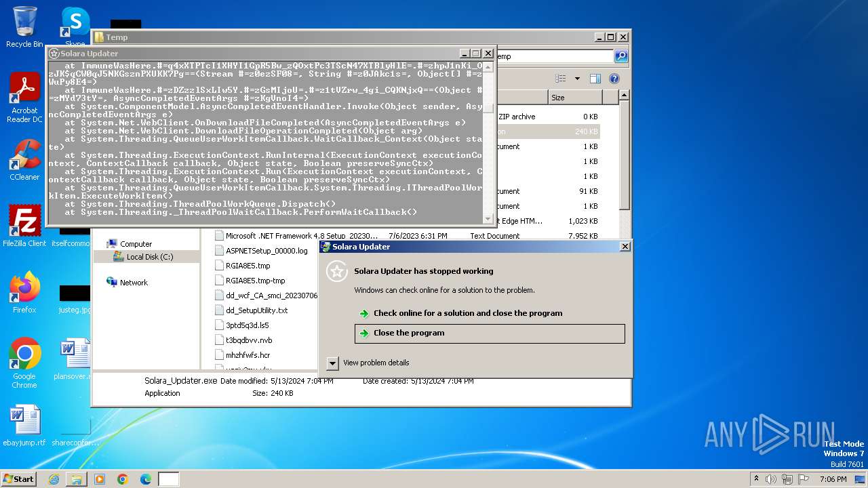Open Solara Updater console window menu icon

tap(54, 54)
